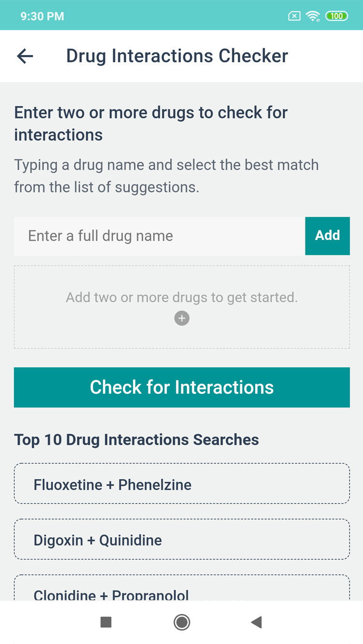The height and width of the screenshot is (644, 363).
Task: Select Fluoxetine + Phenelzine search
Action: tap(182, 484)
